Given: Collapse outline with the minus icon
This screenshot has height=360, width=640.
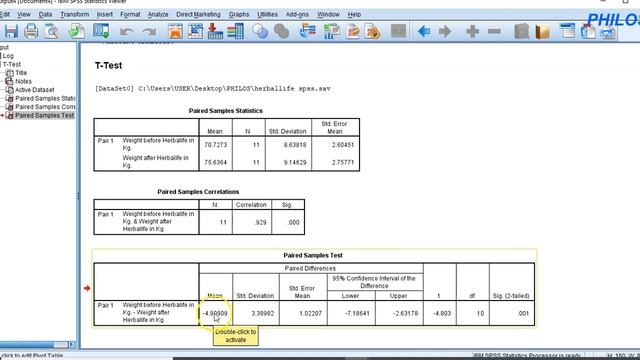Looking at the screenshot, I should point(494,31).
